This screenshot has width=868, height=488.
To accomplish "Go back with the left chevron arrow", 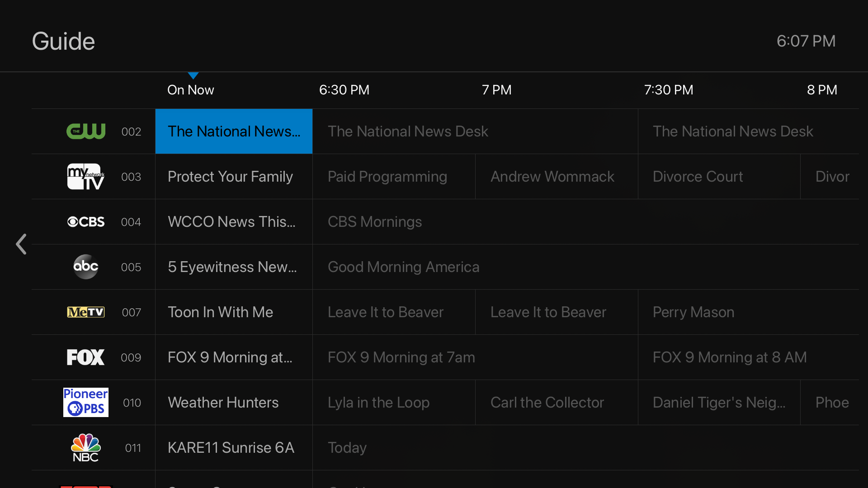I will pos(21,244).
